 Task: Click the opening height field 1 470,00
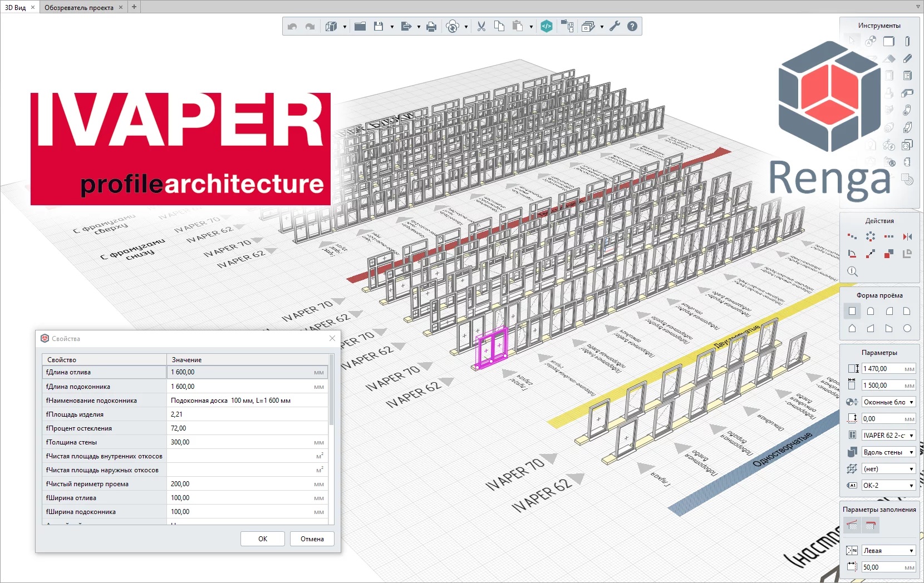point(888,368)
